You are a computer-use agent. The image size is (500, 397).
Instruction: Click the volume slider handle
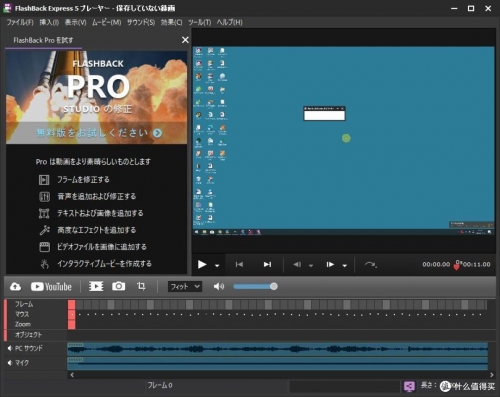tap(274, 286)
